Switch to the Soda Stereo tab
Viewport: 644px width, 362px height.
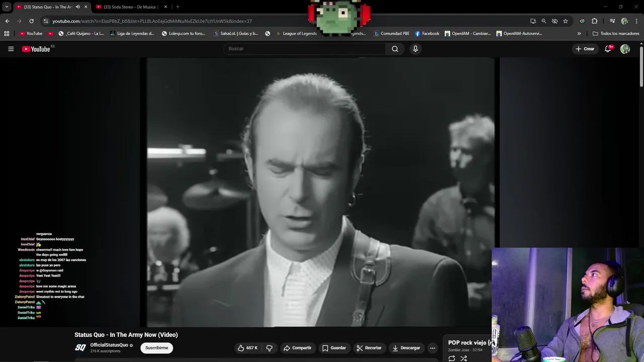click(130, 7)
